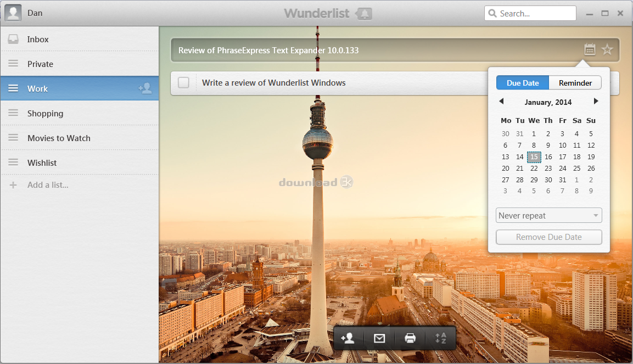Image resolution: width=633 pixels, height=364 pixels.
Task: Click the plus icon beside Add a list
Action: (13, 185)
